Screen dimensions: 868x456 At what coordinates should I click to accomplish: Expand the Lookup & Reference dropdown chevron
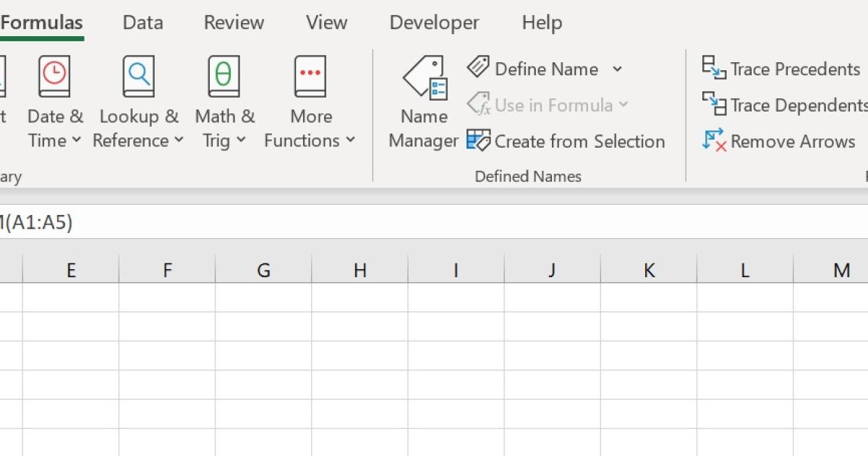179,140
